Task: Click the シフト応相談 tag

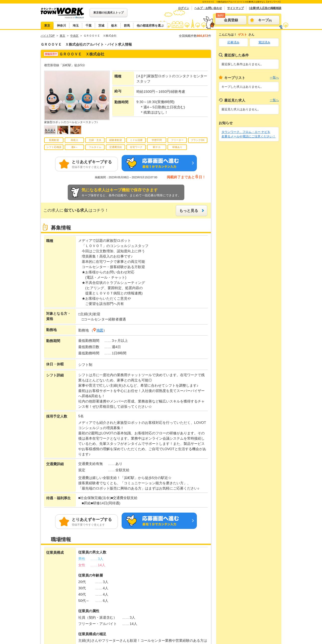Action: click(x=54, y=147)
